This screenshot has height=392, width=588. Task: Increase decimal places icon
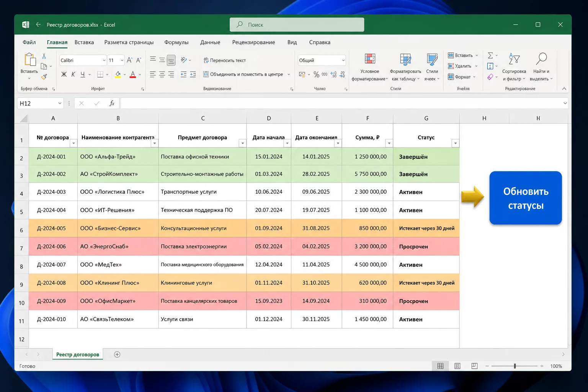coord(333,74)
